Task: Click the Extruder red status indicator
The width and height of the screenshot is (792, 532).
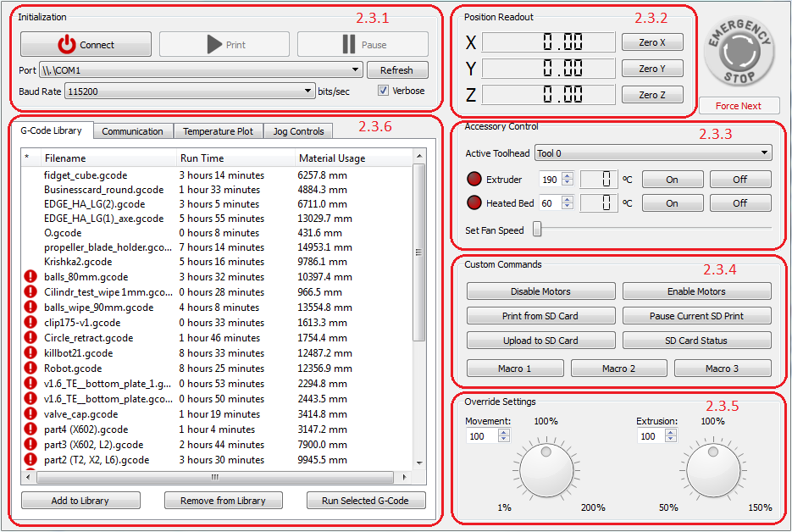Action: tap(473, 180)
